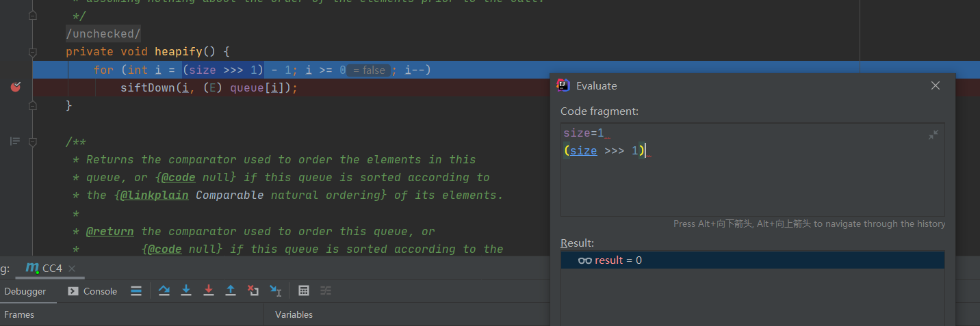This screenshot has height=326, width=980.
Task: Click the Drop Frame icon
Action: pos(253,290)
